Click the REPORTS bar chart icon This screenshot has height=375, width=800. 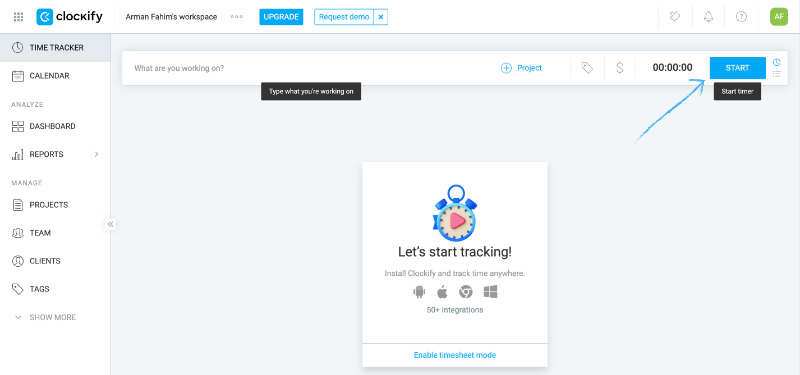(18, 155)
